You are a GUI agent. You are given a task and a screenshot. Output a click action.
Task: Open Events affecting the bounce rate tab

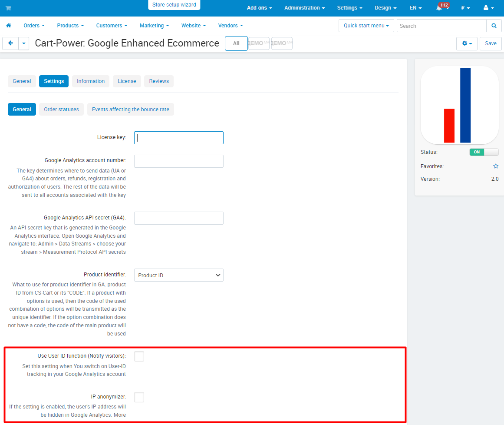(x=131, y=110)
